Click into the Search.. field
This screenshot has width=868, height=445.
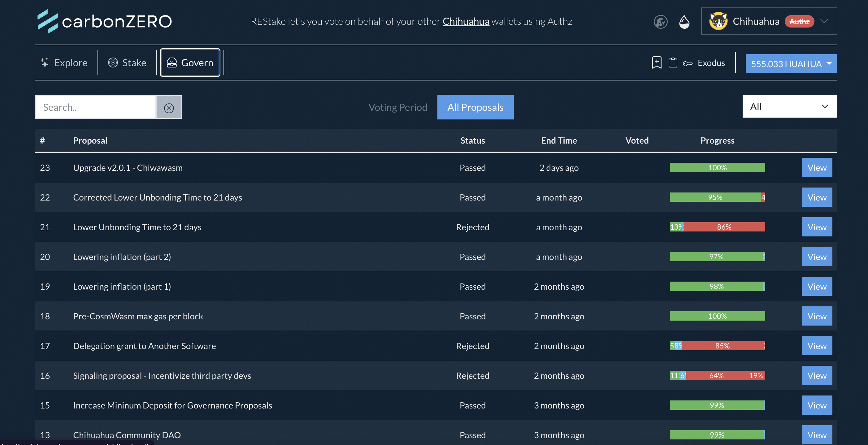[x=95, y=107]
